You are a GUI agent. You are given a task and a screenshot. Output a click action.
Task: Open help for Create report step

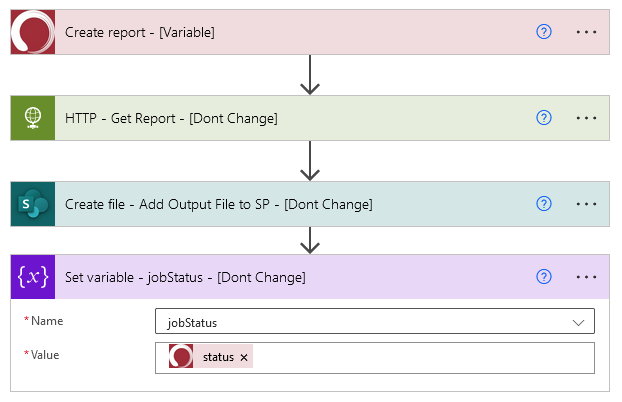pos(544,32)
